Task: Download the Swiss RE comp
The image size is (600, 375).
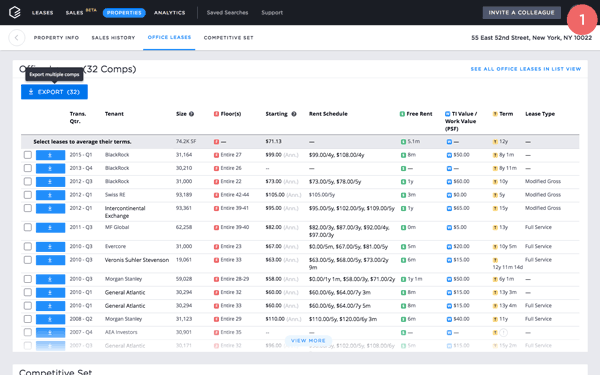Action: click(50, 195)
